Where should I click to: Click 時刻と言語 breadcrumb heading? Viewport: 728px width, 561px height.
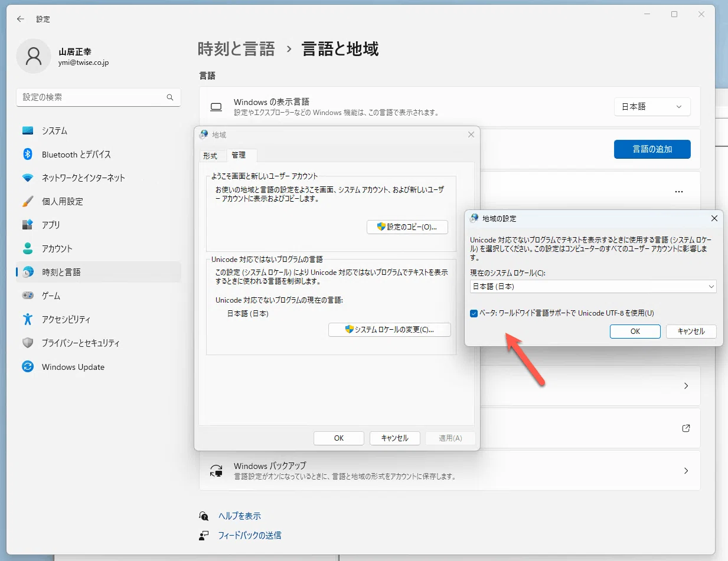[236, 49]
